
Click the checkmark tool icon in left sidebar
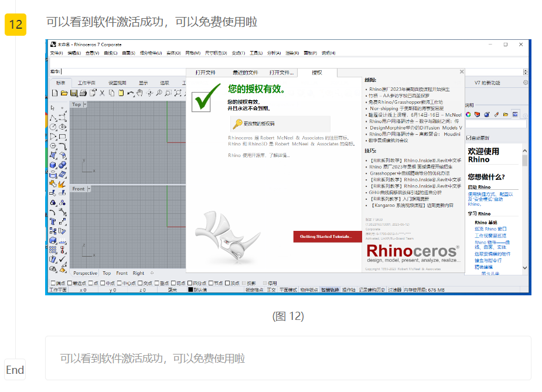coord(63,259)
